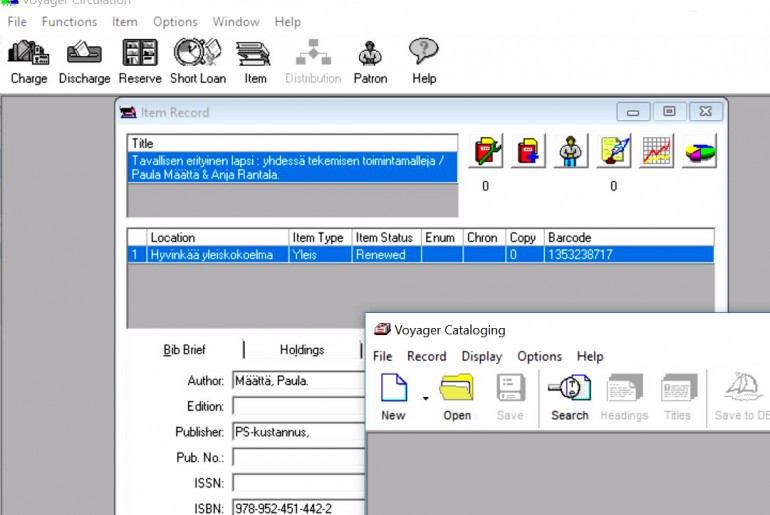Click the empty ISSN input field
Viewport: 770px width, 515px height.
tap(299, 483)
